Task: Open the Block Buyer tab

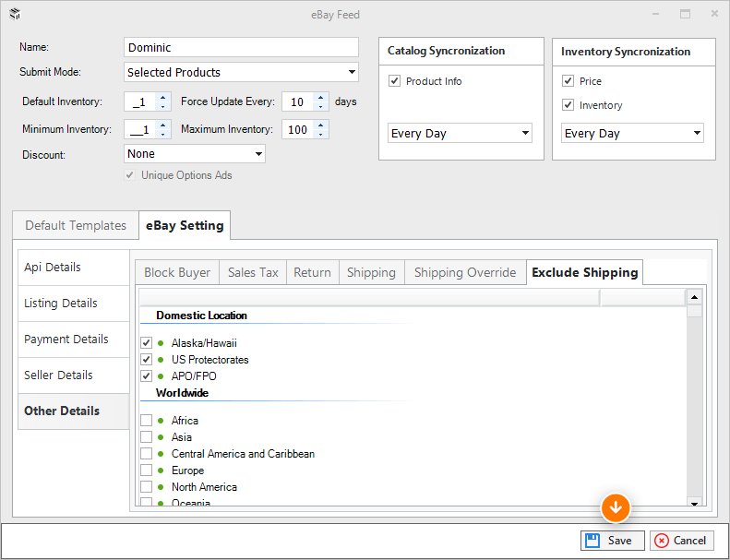Action: coord(177,273)
